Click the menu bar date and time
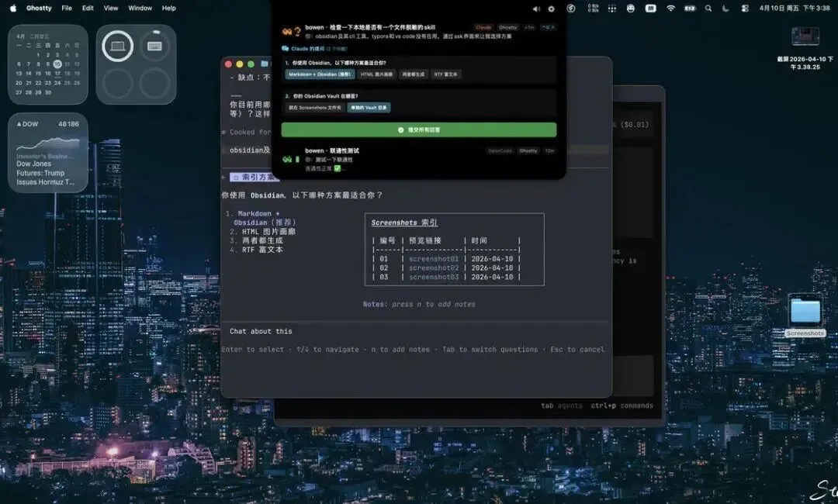838x504 pixels. pyautogui.click(x=795, y=8)
